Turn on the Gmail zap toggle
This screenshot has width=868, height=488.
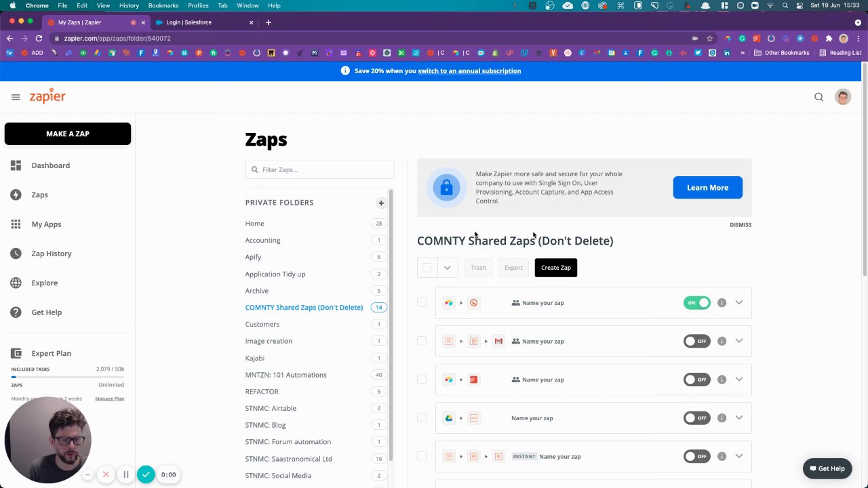point(696,341)
